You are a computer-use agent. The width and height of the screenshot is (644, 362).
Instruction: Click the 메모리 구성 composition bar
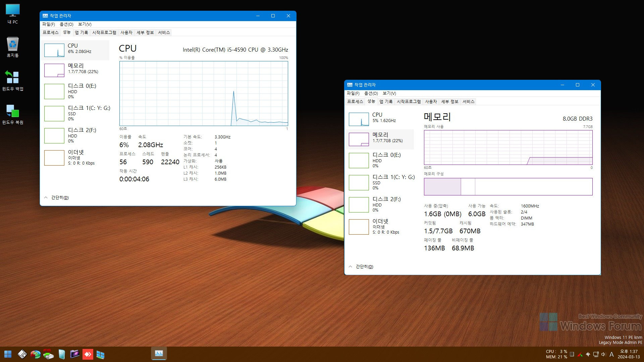508,187
